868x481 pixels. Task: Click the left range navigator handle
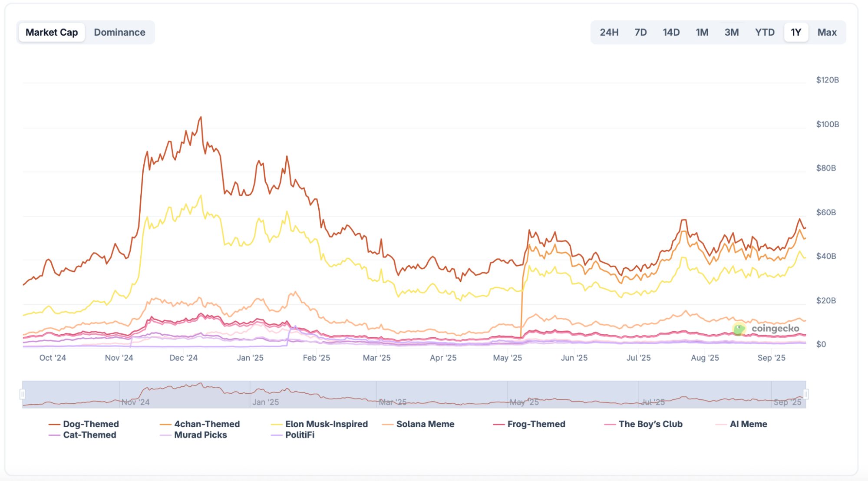[23, 394]
